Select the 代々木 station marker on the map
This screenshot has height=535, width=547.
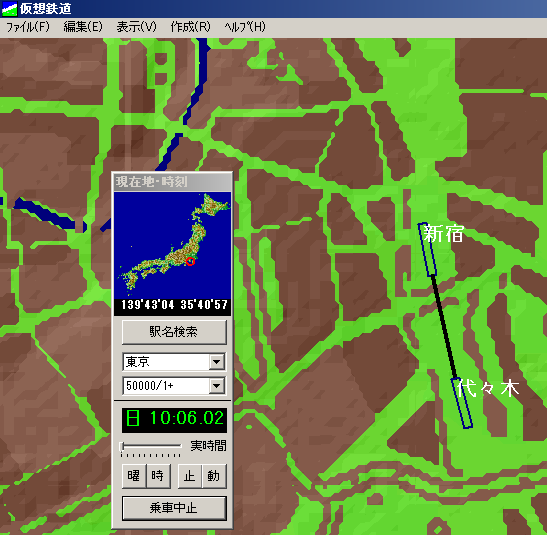click(462, 403)
